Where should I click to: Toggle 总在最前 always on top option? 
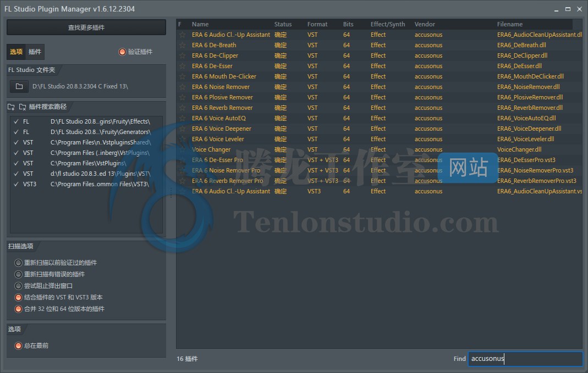click(18, 346)
